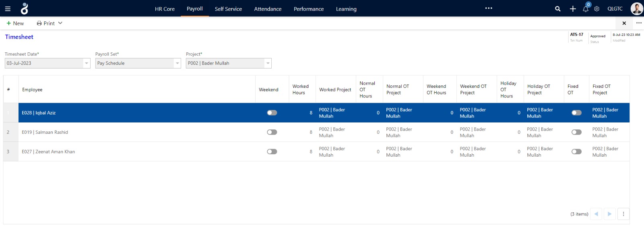Click the plus quick-add icon in header
The height and width of the screenshot is (230, 644).
click(x=573, y=9)
